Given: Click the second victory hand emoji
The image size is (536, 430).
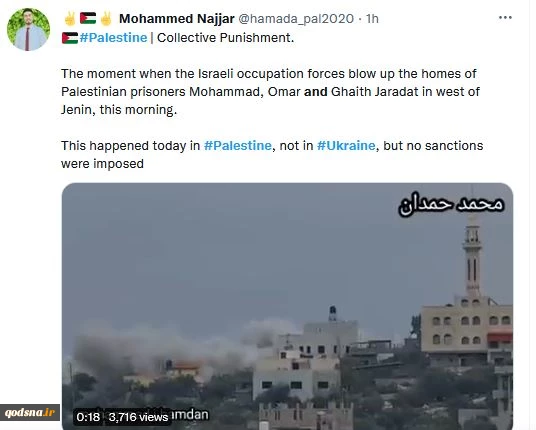Looking at the screenshot, I should (106, 18).
